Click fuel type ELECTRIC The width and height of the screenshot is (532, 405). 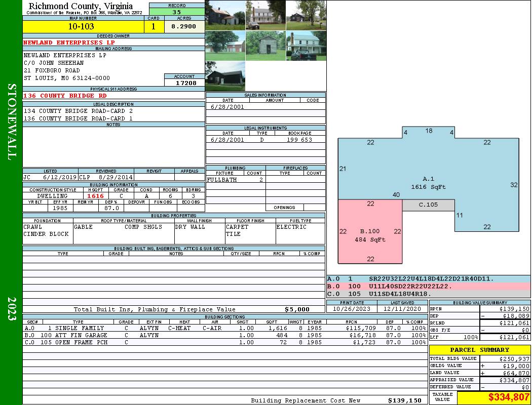pos(291,227)
